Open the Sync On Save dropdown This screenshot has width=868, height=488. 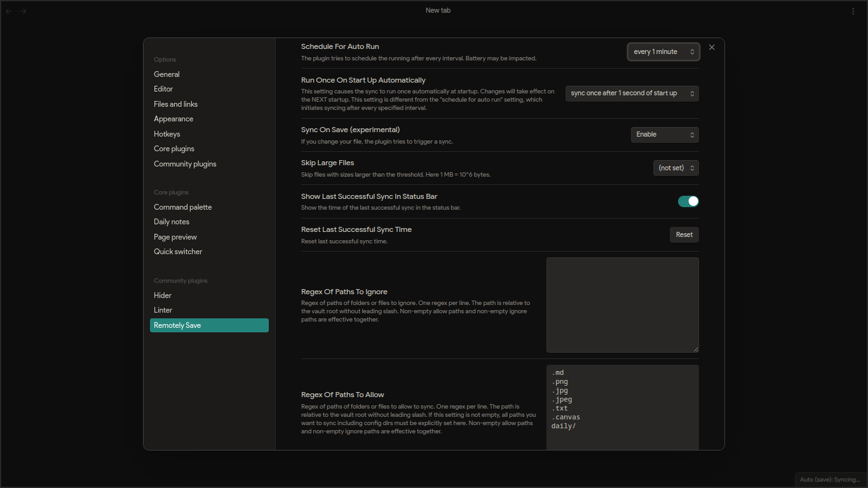665,135
